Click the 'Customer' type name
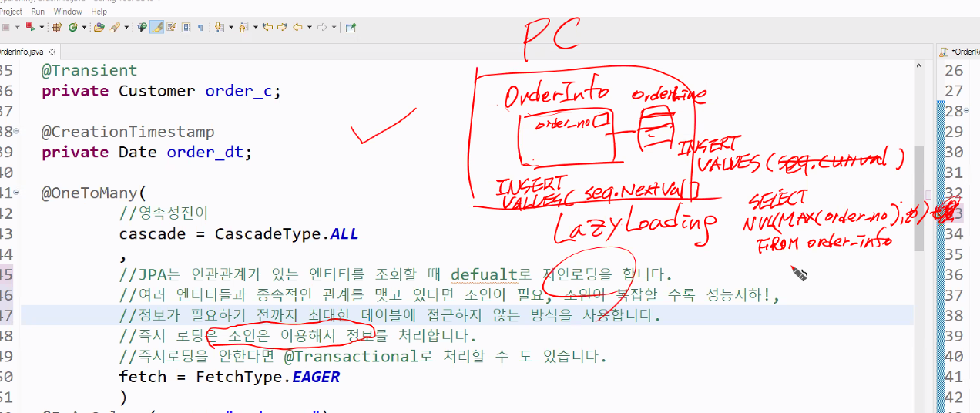 click(157, 91)
